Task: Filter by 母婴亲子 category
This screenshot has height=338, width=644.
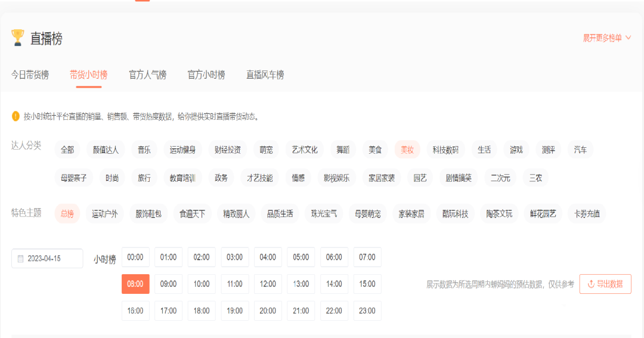Action: [73, 178]
